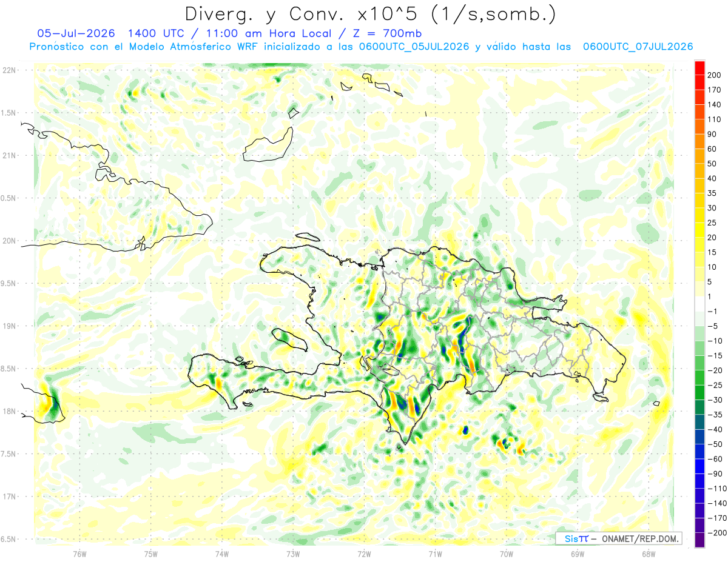Click the '-200' label at the color scale bottom

pos(716,534)
